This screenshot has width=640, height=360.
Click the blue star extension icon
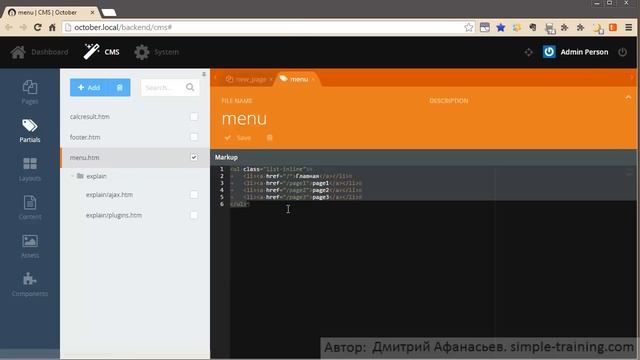[x=501, y=27]
